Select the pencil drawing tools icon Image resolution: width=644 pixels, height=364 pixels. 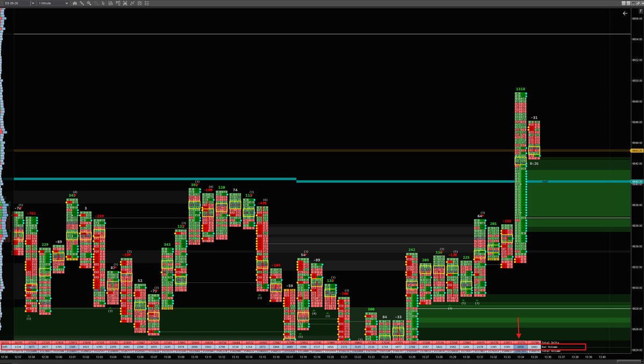click(82, 3)
